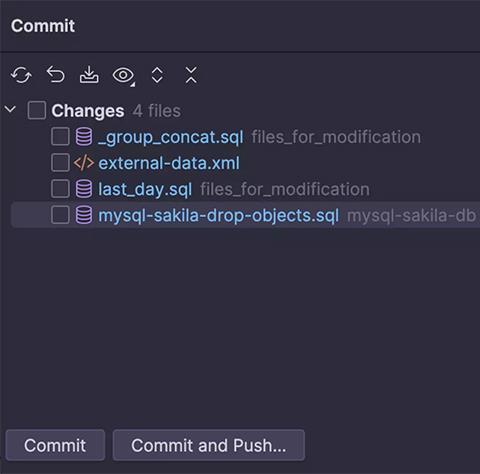This screenshot has height=474, width=480.
Task: Tick the checkbox for last_day.sql
Action: 60,189
